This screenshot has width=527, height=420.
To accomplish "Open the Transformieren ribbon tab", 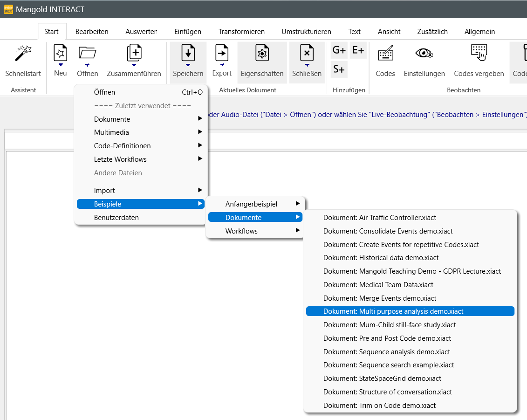I will tap(241, 32).
